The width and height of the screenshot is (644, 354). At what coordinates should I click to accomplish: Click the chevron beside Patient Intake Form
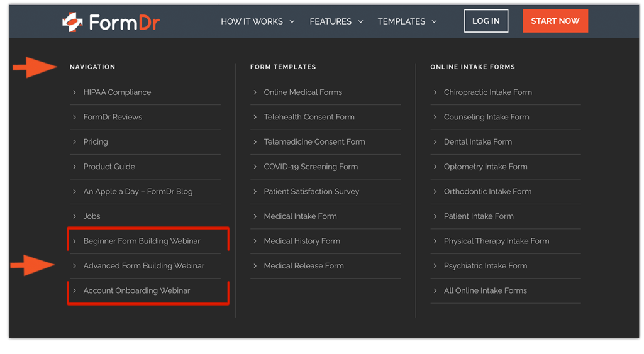(x=435, y=216)
